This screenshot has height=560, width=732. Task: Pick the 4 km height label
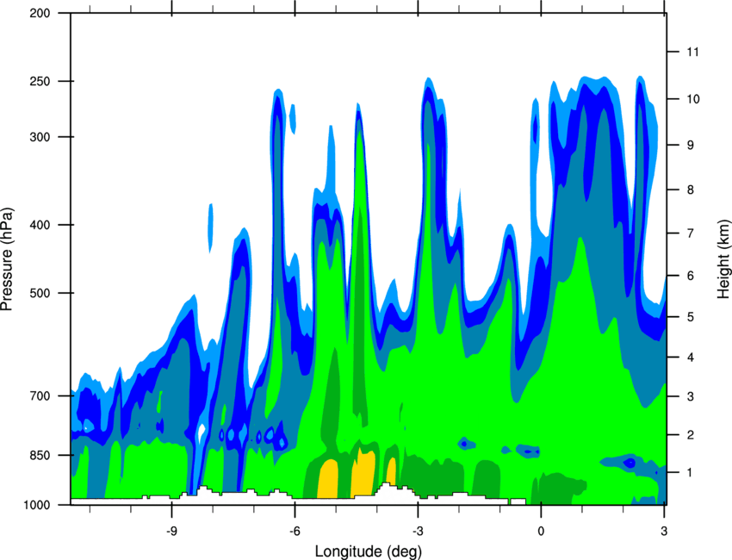click(691, 358)
